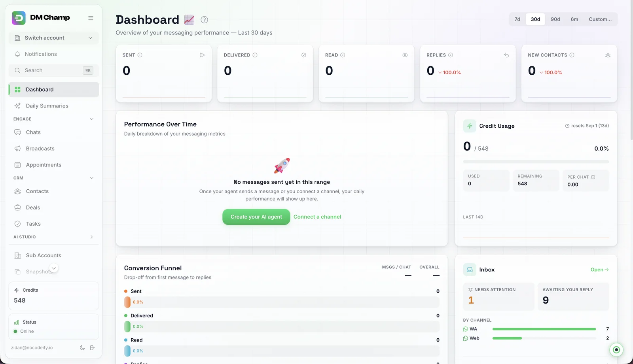This screenshot has width=633, height=364.
Task: Click the info icon next to READ
Action: tap(343, 55)
